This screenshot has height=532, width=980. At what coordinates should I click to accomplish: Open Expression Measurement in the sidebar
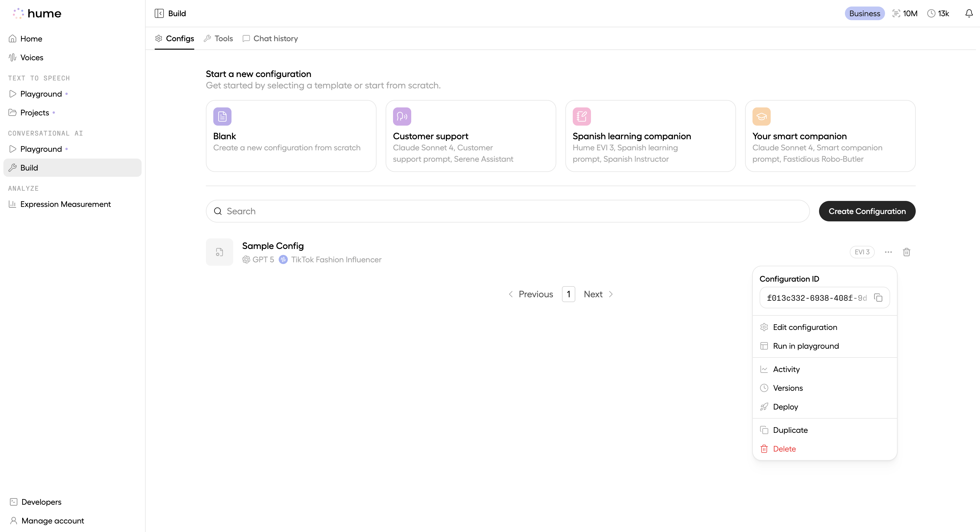[x=65, y=204]
